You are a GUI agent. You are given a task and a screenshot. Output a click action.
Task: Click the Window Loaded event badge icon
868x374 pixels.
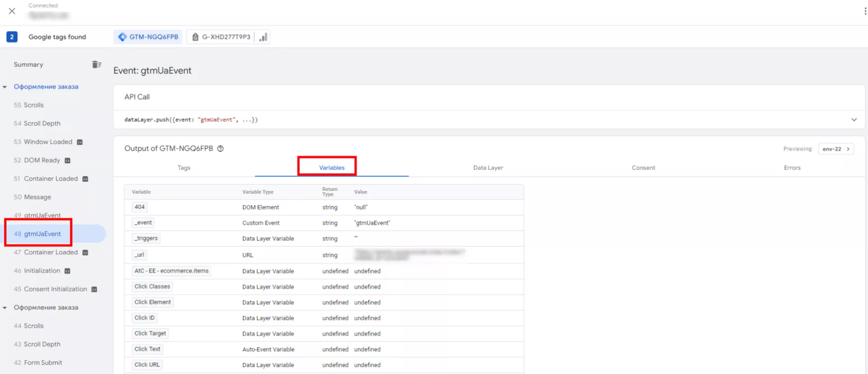pyautogui.click(x=80, y=142)
